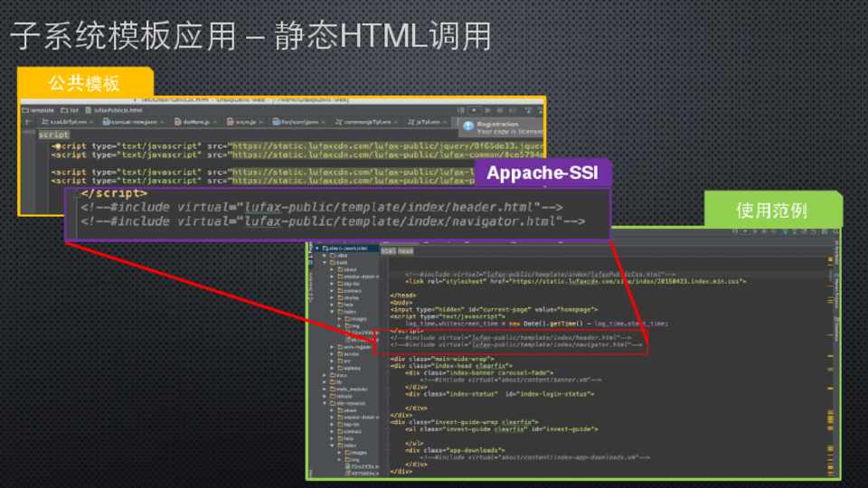Image resolution: width=868 pixels, height=488 pixels.
Task: Click the file icon on doMenu.js tab
Action: (x=177, y=121)
